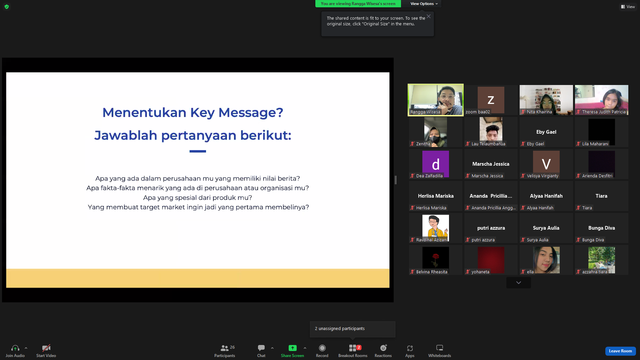This screenshot has width=640, height=360.
Task: Click the muted mic icon on Marscha Jessica's tile
Action: 468,176
